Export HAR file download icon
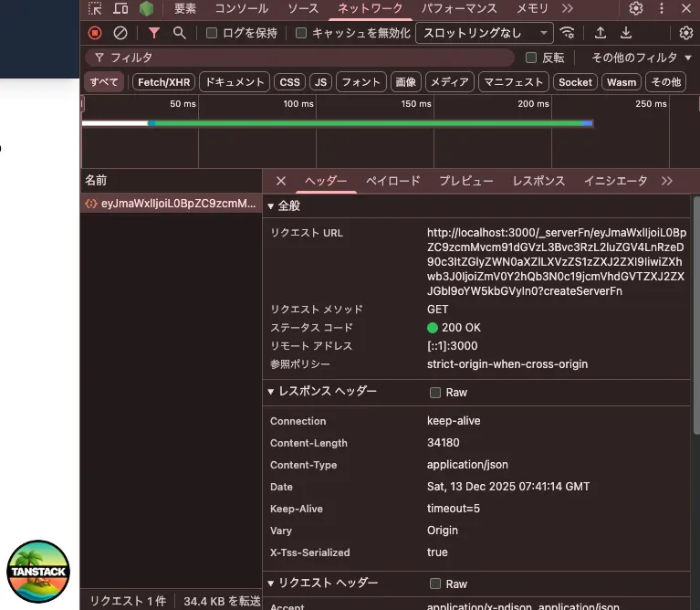700x610 pixels. click(626, 33)
